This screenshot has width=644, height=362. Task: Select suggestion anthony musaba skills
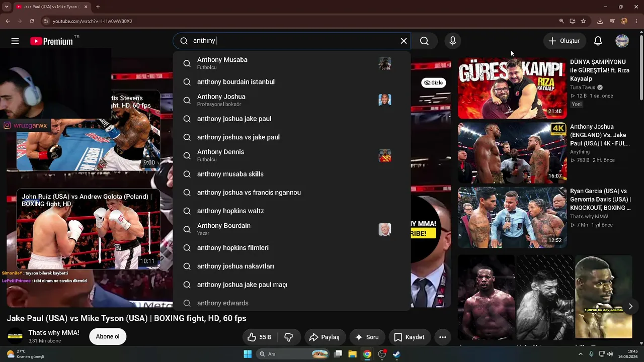(292, 174)
